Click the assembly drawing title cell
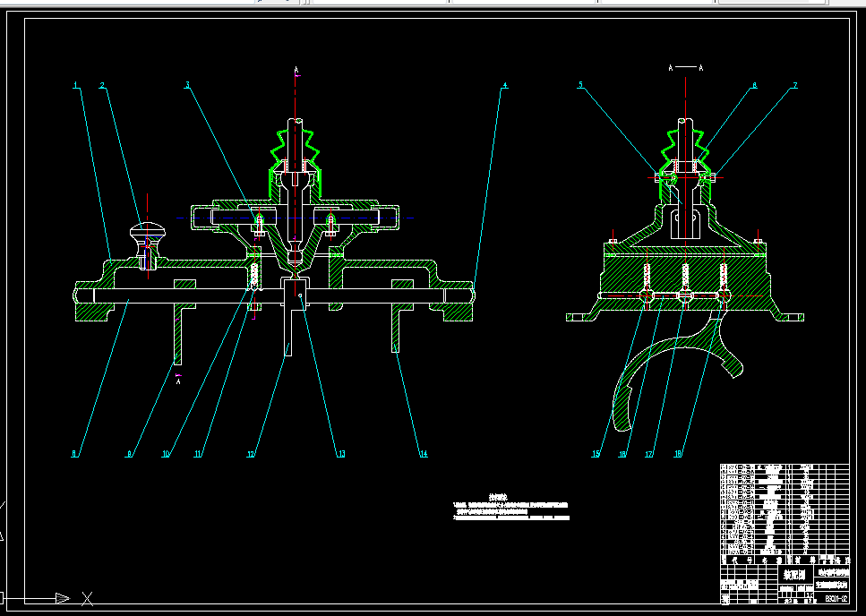The height and width of the screenshot is (616, 866). click(794, 574)
